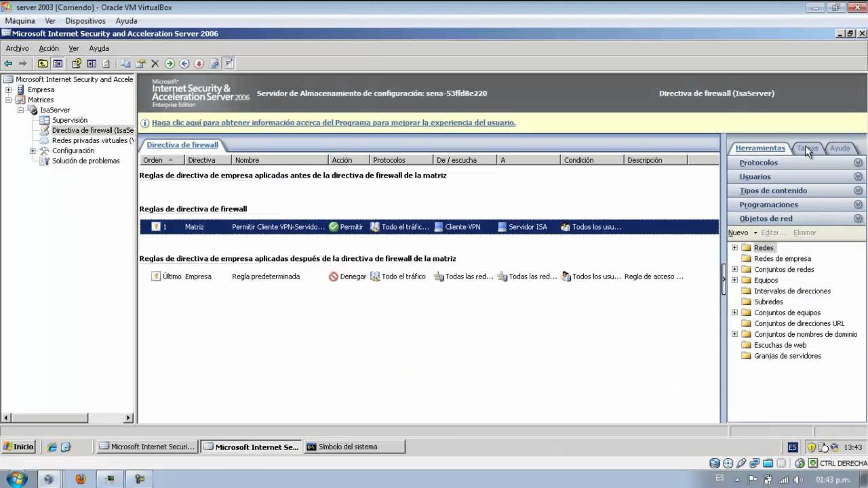Viewport: 868px width, 488px height.
Task: Open the Archivo menu
Action: pos(18,48)
